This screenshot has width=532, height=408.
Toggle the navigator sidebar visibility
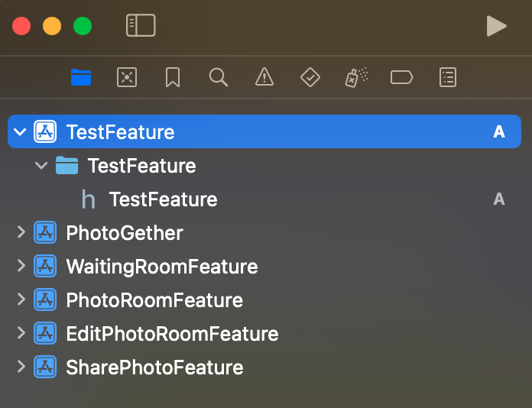141,26
